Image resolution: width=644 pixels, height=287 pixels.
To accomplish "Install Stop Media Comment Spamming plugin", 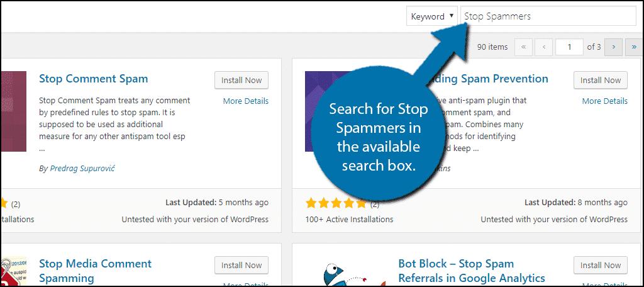I will pyautogui.click(x=241, y=265).
